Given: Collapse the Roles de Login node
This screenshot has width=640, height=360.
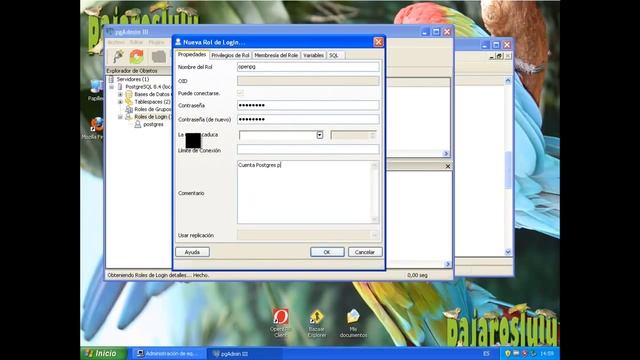Looking at the screenshot, I should point(120,117).
